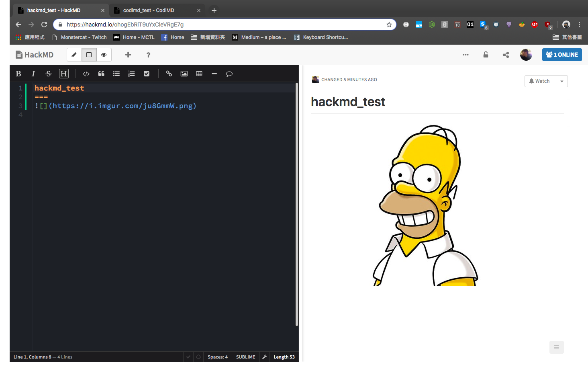This screenshot has height=373, width=588.
Task: Select the hackmd_test - HackMD tab
Action: click(x=60, y=10)
